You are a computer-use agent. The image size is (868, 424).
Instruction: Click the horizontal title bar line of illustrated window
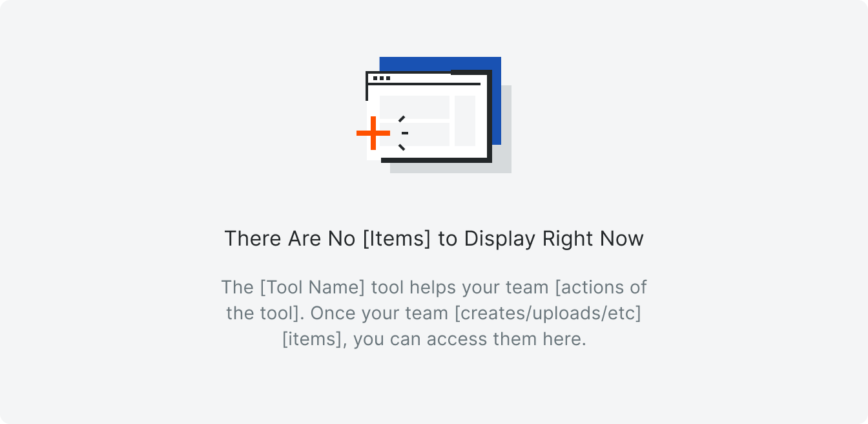424,84
